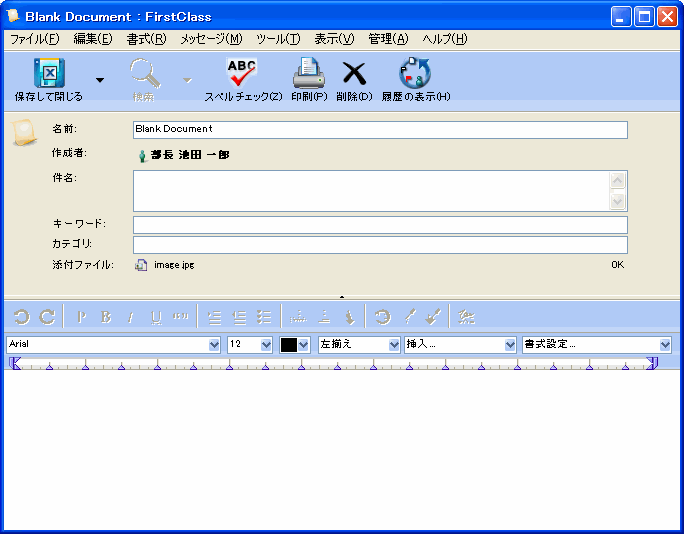The height and width of the screenshot is (534, 684).
Task: Open the Tools (ツール) menu
Action: 277,39
